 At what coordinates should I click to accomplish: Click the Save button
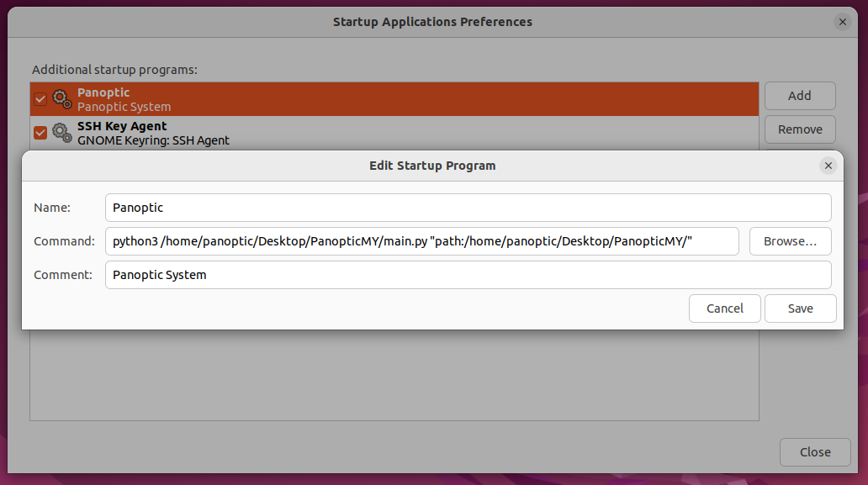click(801, 308)
